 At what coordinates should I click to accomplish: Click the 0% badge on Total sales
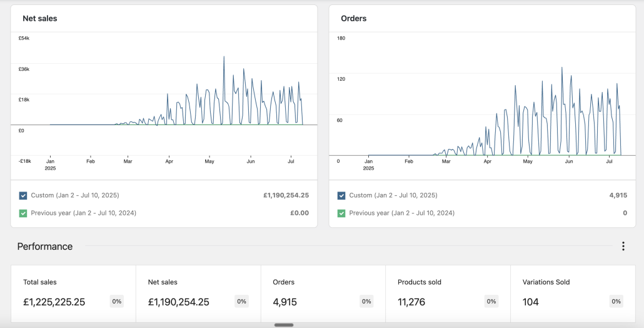coord(117,301)
